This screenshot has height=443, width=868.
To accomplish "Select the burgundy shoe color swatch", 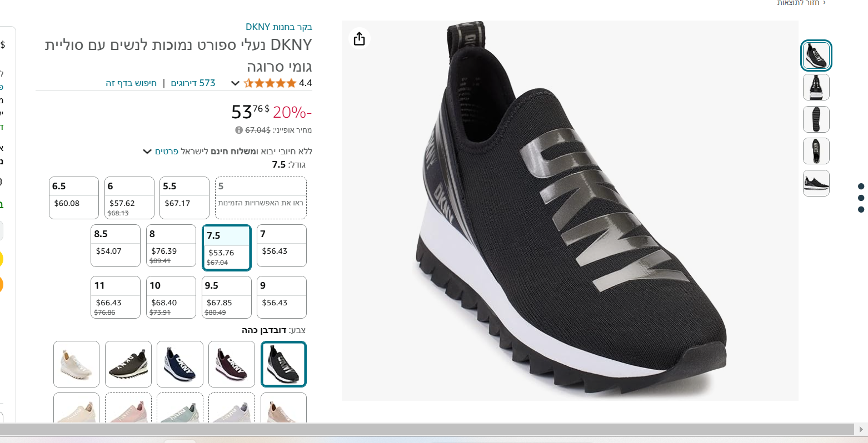I will click(232, 364).
